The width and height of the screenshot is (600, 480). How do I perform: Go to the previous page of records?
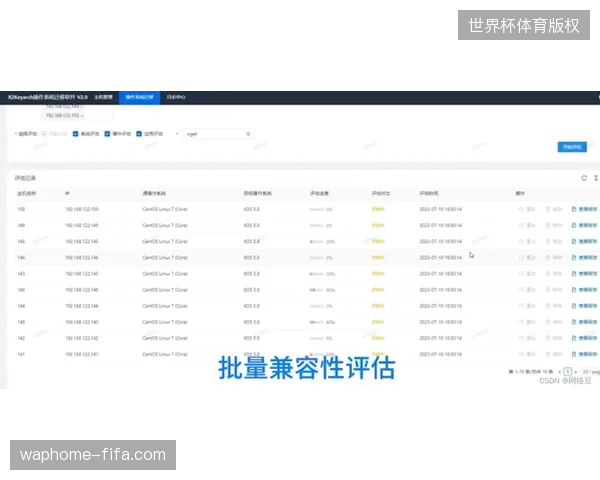tap(560, 372)
